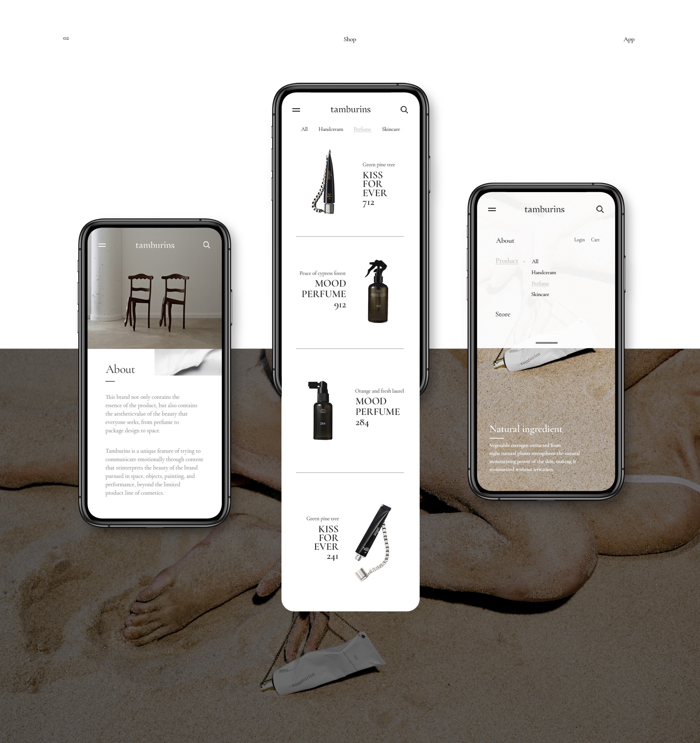
Task: Select All filter on center phone
Action: tap(304, 129)
